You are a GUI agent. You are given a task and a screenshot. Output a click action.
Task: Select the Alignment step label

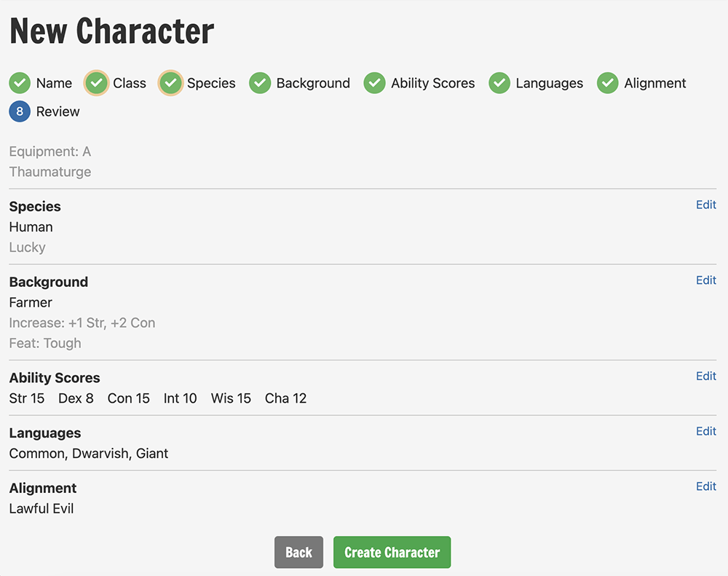point(654,83)
